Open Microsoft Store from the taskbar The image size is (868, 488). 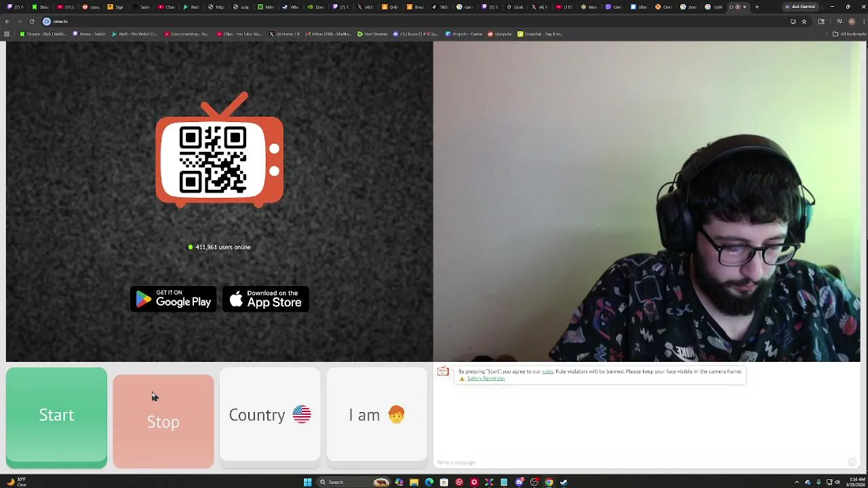[x=443, y=482]
